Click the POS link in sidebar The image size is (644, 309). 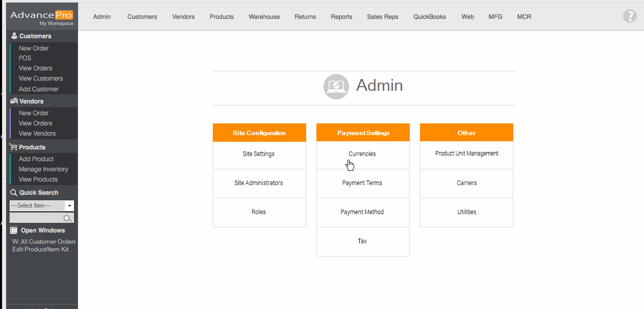(25, 58)
